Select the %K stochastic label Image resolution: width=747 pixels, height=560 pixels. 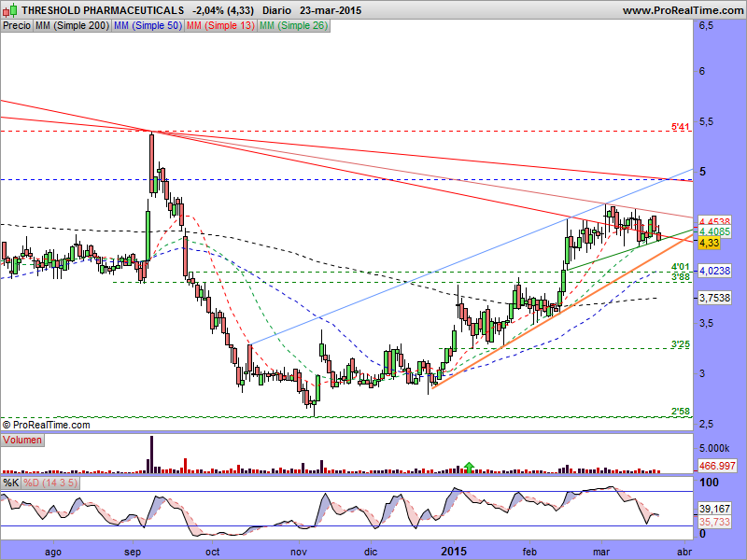pos(11,483)
